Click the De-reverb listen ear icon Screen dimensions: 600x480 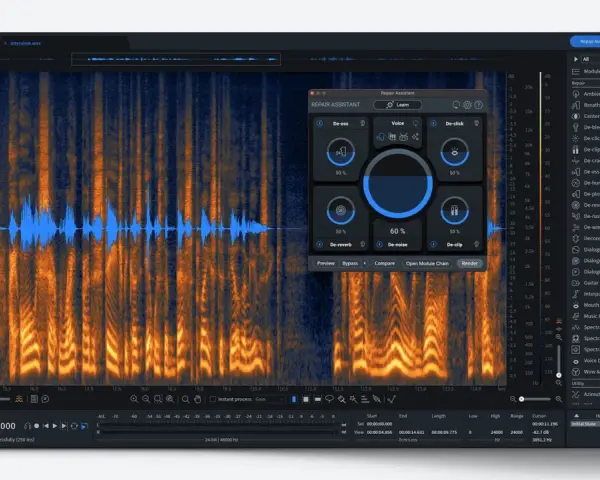pos(362,244)
